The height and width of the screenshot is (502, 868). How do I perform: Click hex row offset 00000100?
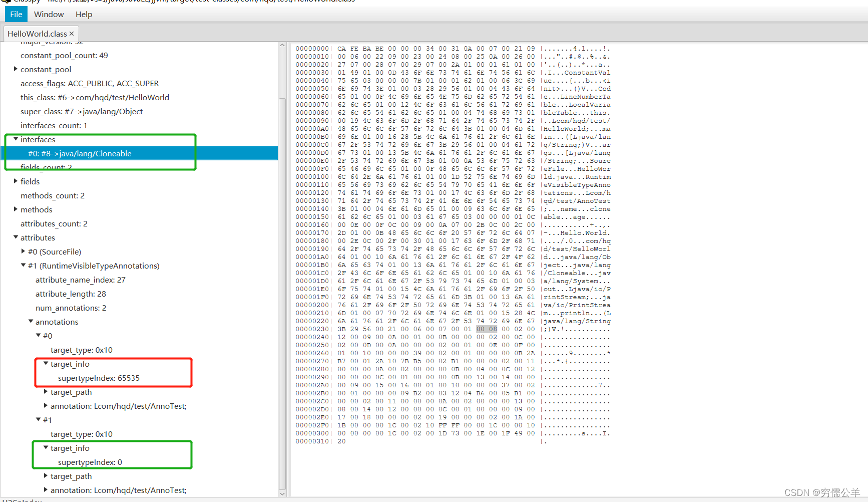312,177
